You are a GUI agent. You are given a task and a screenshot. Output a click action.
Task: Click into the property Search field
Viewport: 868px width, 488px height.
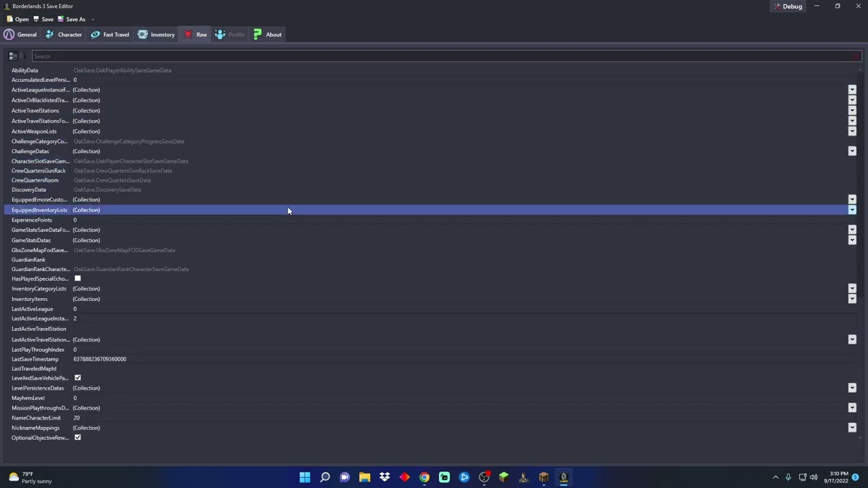coord(446,56)
